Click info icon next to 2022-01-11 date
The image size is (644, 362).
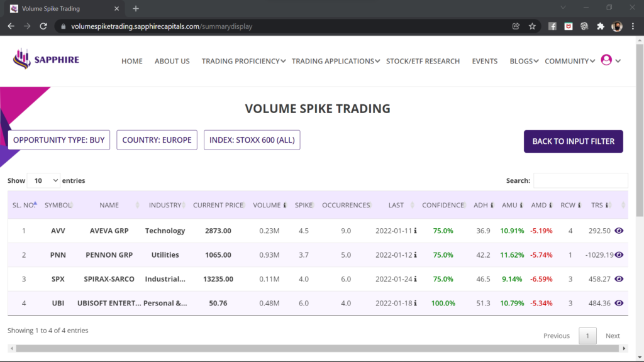point(416,231)
